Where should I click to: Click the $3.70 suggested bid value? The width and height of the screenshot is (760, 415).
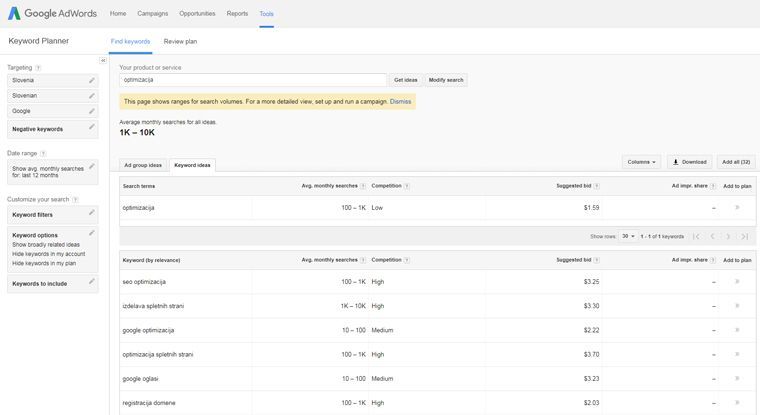click(x=591, y=354)
